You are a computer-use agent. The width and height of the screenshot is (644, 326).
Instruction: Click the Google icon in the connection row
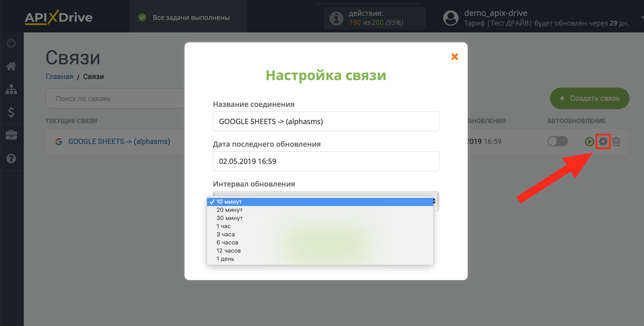pyautogui.click(x=59, y=142)
